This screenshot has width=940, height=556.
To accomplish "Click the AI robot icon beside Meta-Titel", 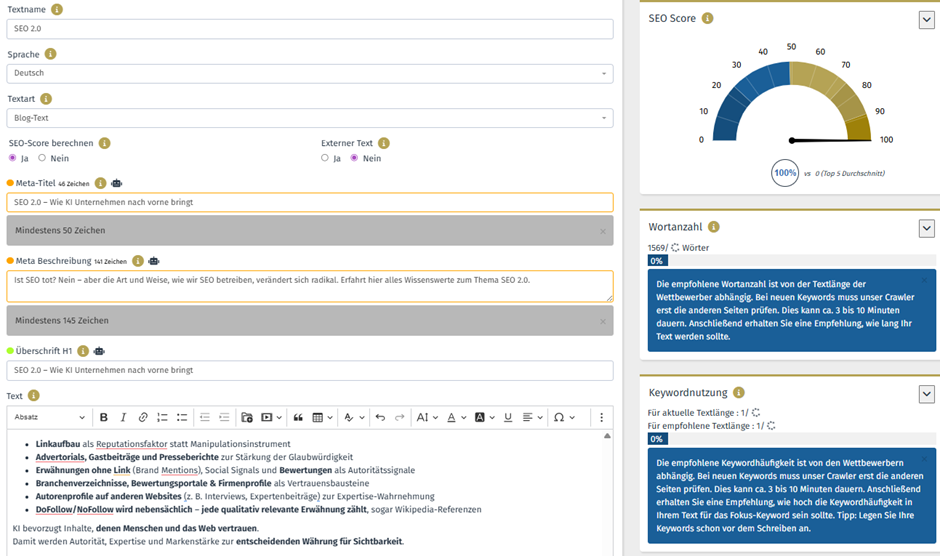I will pyautogui.click(x=117, y=184).
